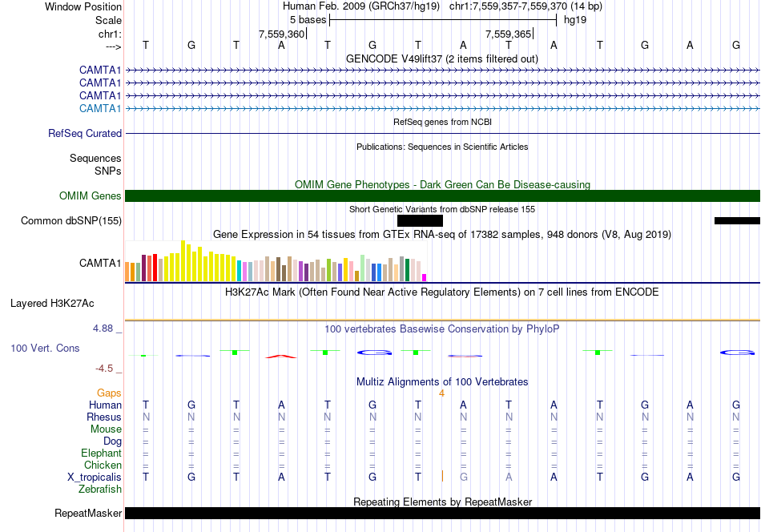
Task: Click the light-blue CAMTA1 transcript arrow line
Action: 443,109
